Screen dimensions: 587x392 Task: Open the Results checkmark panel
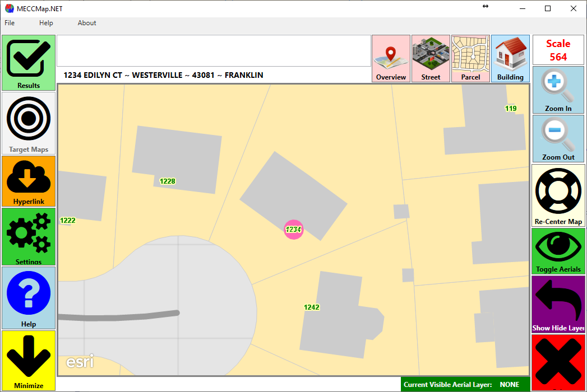[x=29, y=63]
